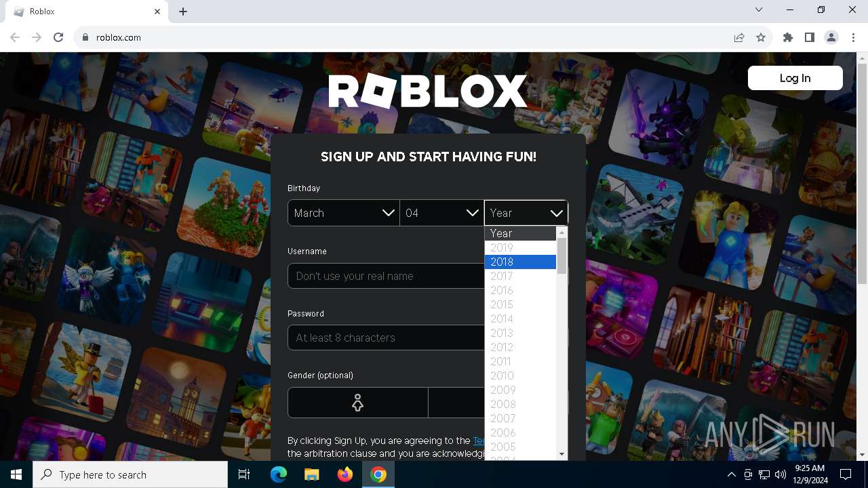Choose 2006 as birth year
Screen dimensions: 868x488
point(521,432)
